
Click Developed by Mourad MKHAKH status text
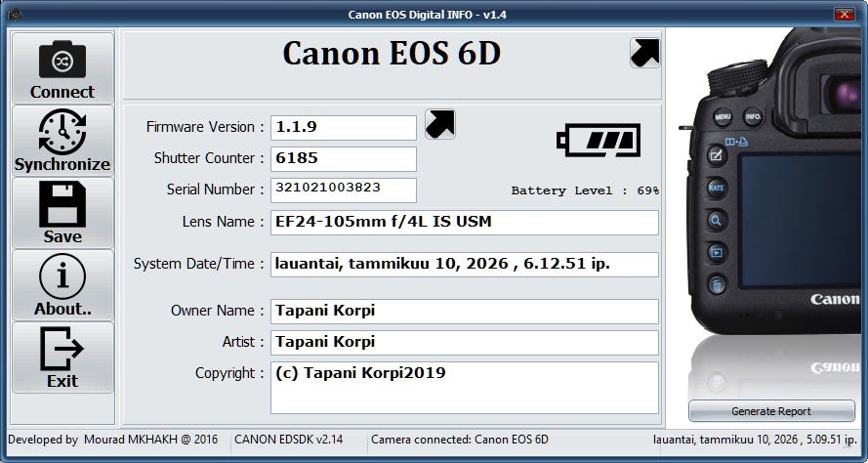click(x=113, y=440)
